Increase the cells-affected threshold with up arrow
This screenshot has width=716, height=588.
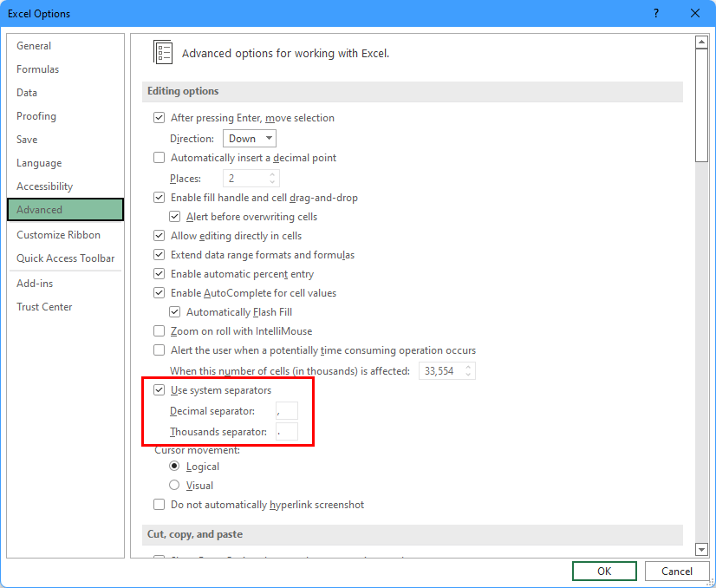tap(468, 367)
